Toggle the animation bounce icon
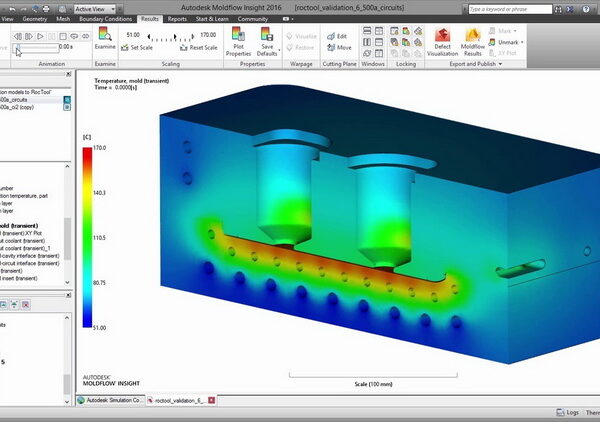Screen dimensions: 600x422 coord(85,36)
